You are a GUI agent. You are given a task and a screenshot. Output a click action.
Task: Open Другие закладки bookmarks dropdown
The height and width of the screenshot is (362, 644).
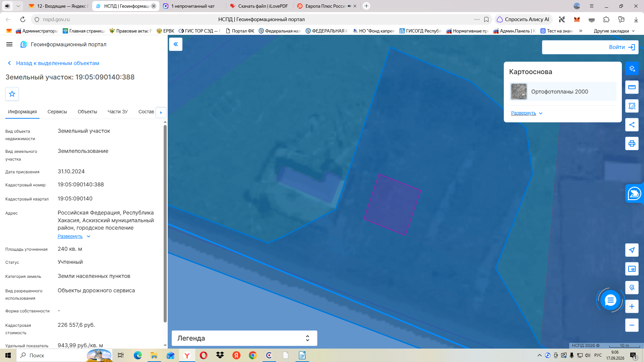click(x=614, y=31)
